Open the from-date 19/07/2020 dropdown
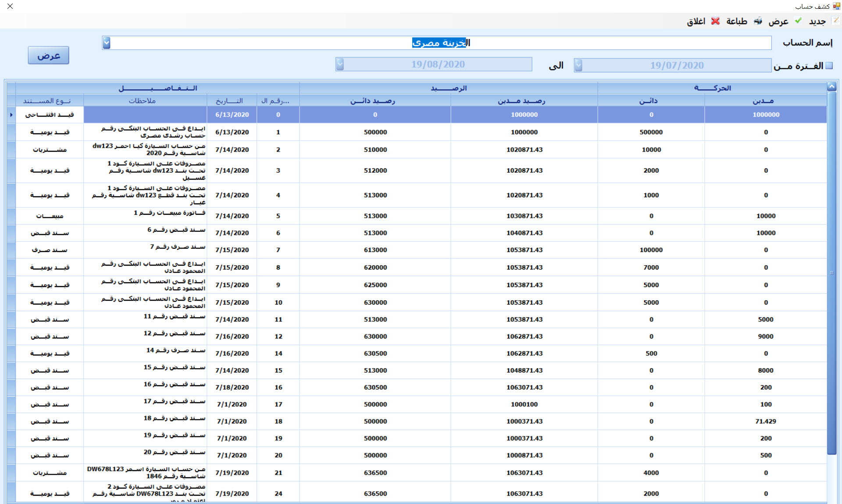The height and width of the screenshot is (504, 842). [578, 65]
